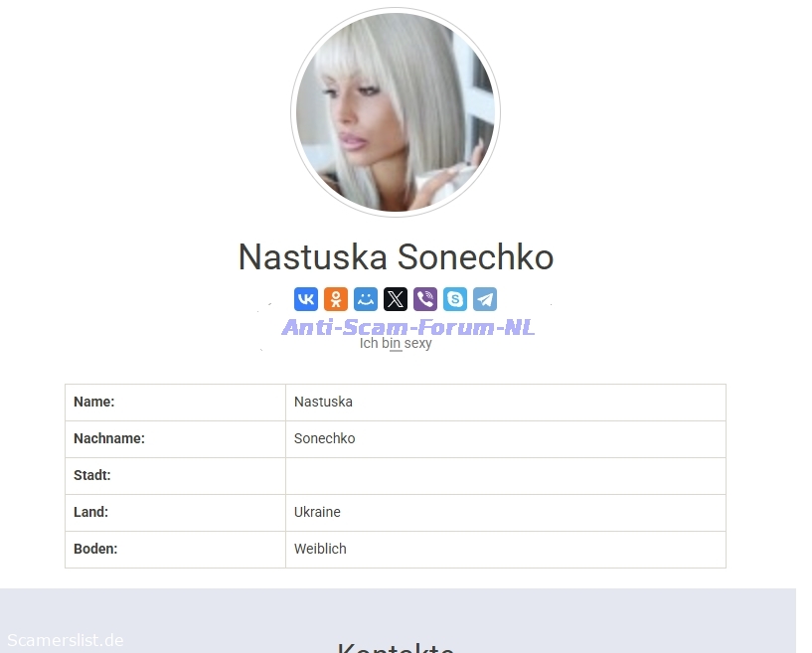This screenshot has height=653, width=812.
Task: Select the Nastuska Sonechko heading
Action: pos(396,256)
